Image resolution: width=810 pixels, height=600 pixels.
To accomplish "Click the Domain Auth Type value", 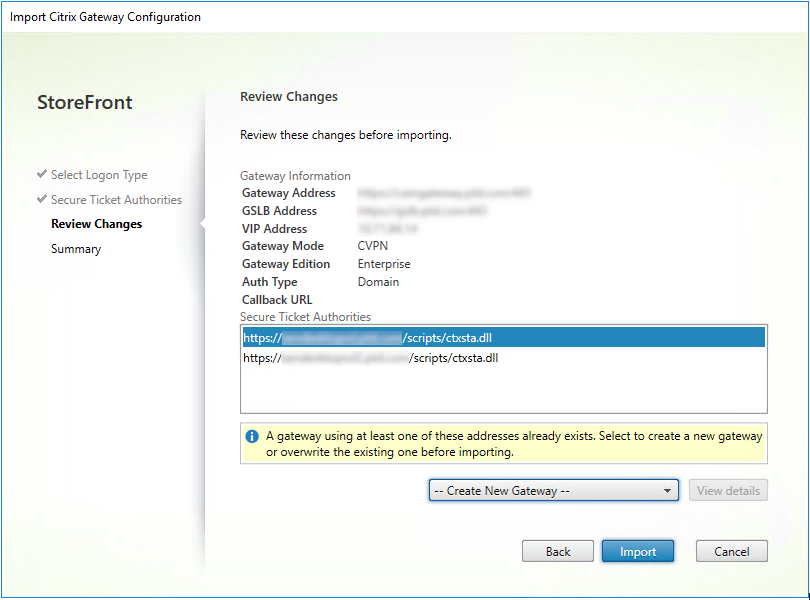I will (x=378, y=282).
